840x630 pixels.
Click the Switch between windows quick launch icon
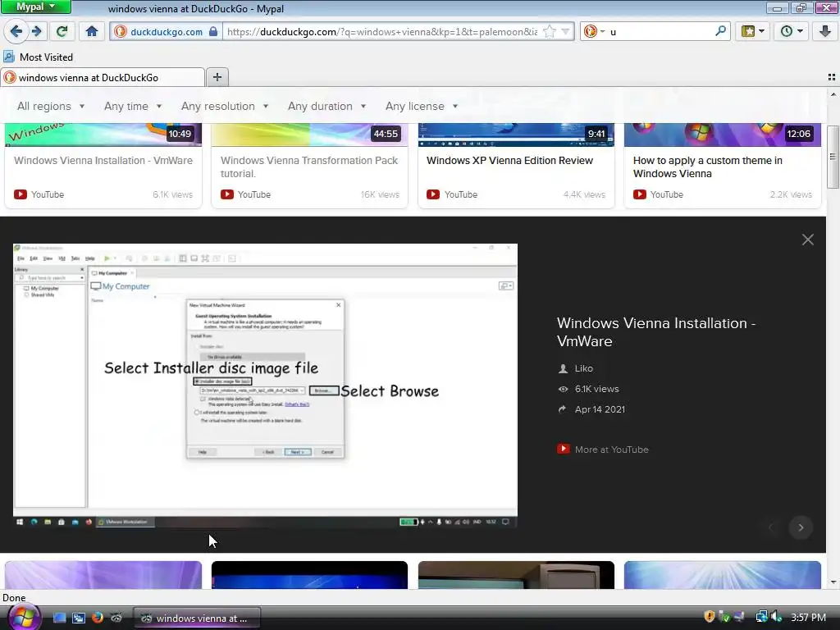point(78,618)
